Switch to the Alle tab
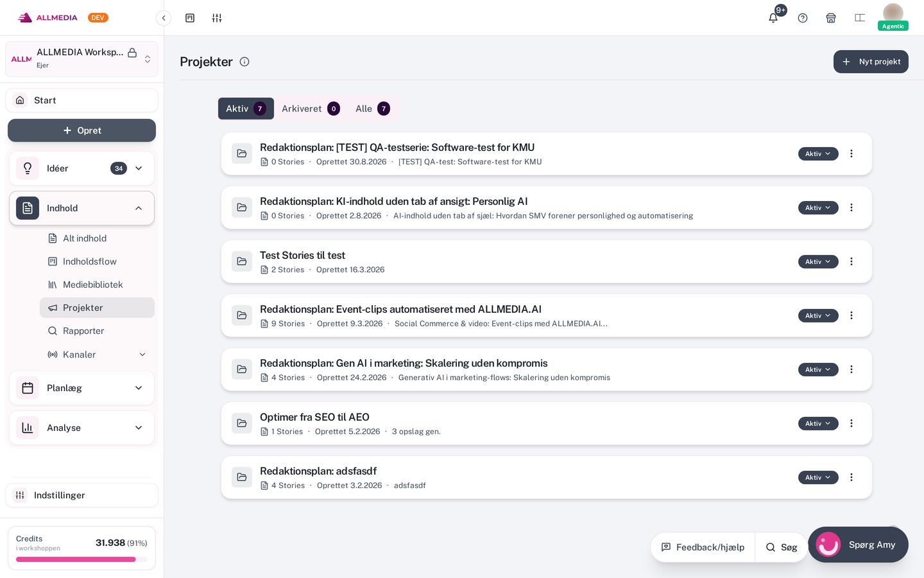This screenshot has height=578, width=924. click(373, 109)
